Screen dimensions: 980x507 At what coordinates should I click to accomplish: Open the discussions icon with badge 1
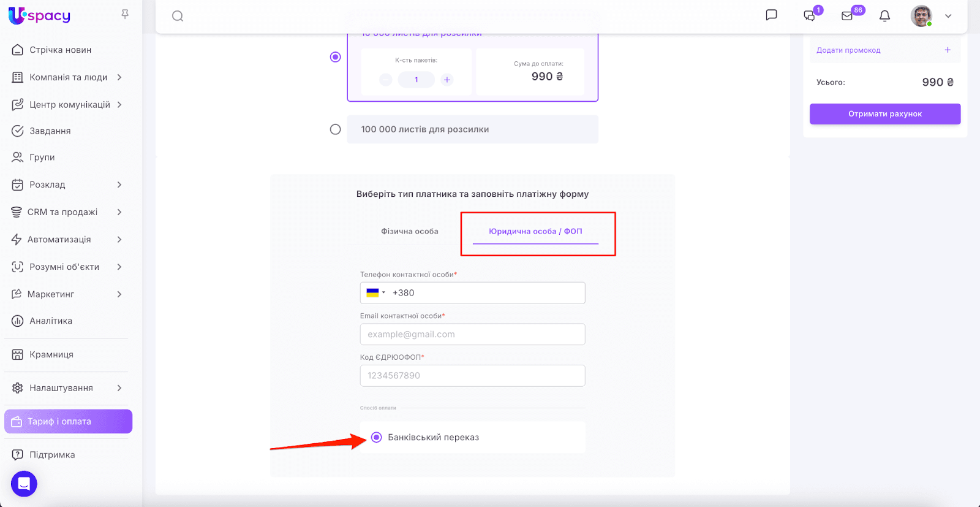[810, 16]
